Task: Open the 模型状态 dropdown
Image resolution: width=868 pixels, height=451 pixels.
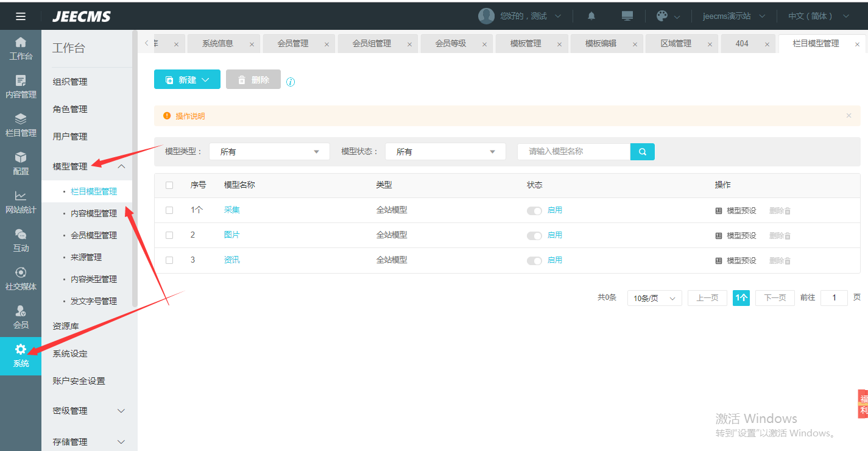Action: (x=445, y=152)
